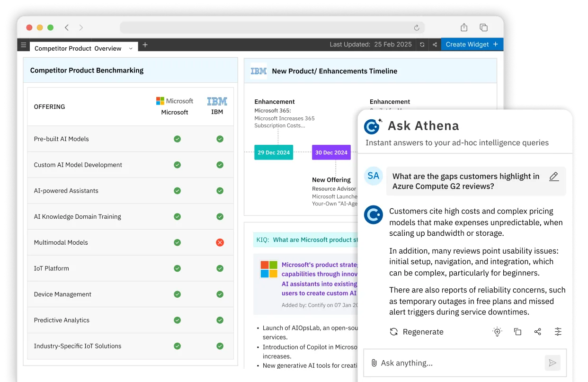The width and height of the screenshot is (588, 382).
Task: Click Microsoft check for Pre-built AI Models
Action: pos(177,139)
